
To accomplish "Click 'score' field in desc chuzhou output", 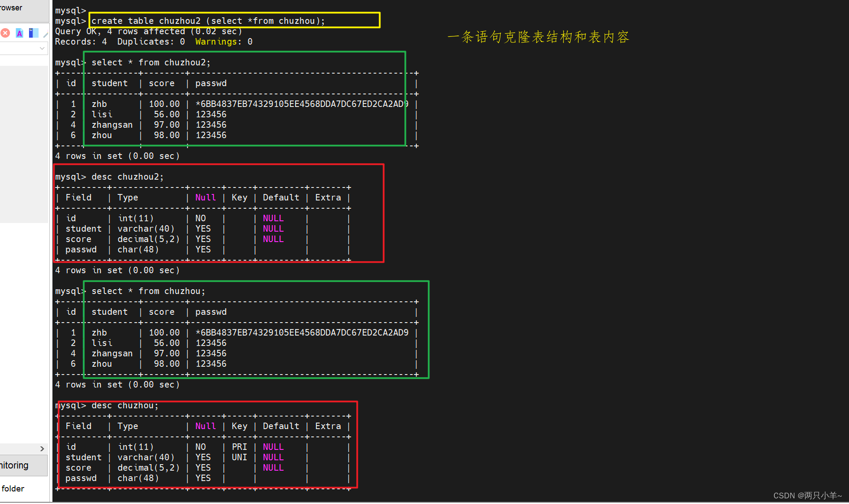I will pos(78,468).
